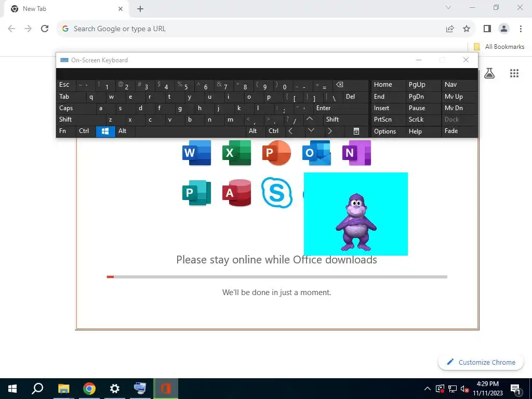The image size is (532, 399).
Task: Open the Search Labs flask icon
Action: coord(489,73)
